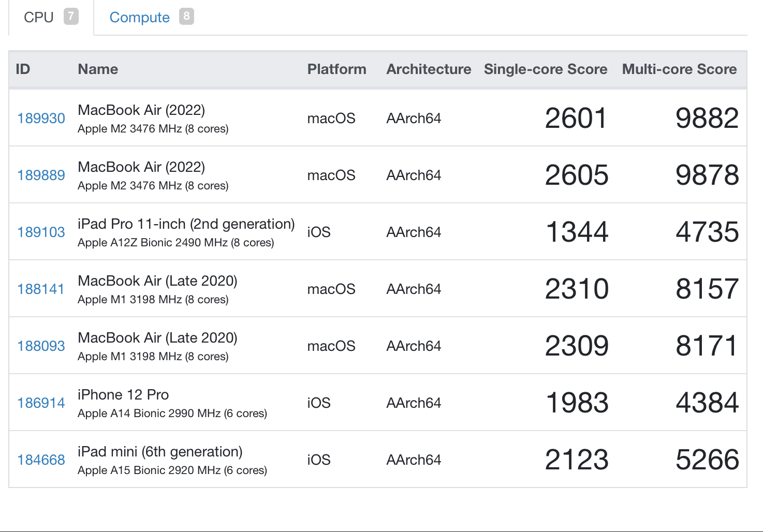The image size is (763, 532).
Task: Select multi-core score 8157
Action: 707,289
